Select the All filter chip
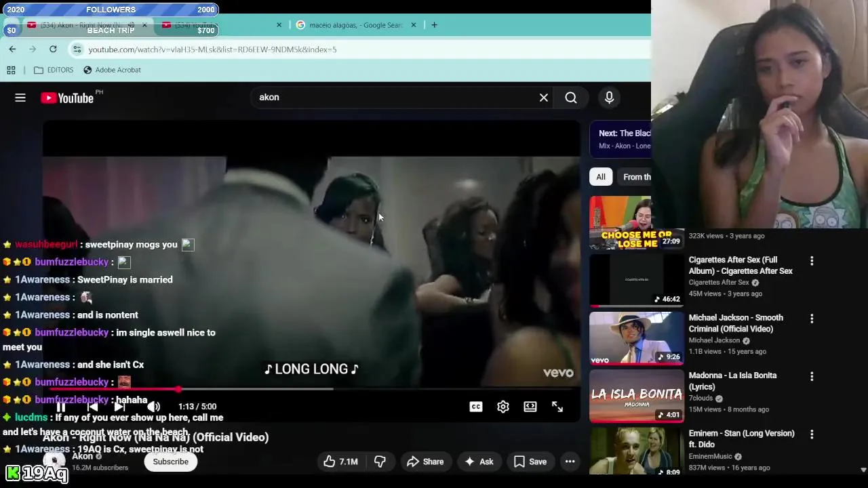This screenshot has height=488, width=868. pos(601,177)
